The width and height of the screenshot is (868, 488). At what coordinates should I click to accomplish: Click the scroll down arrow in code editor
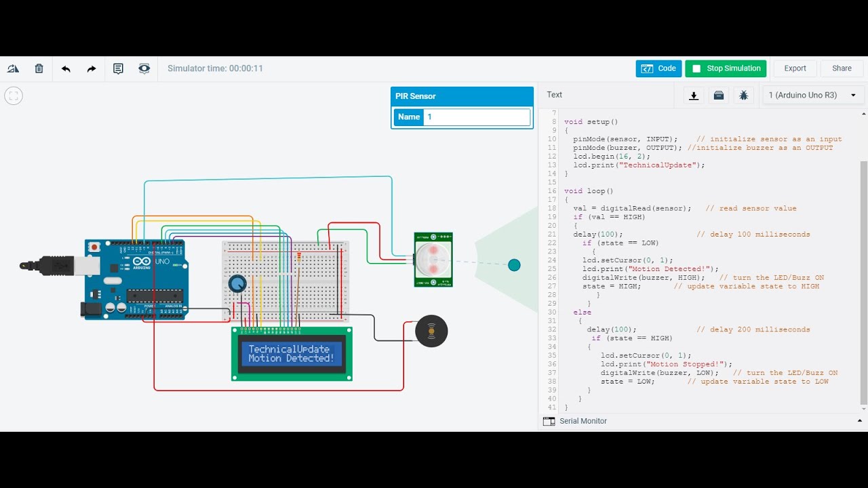click(x=863, y=409)
